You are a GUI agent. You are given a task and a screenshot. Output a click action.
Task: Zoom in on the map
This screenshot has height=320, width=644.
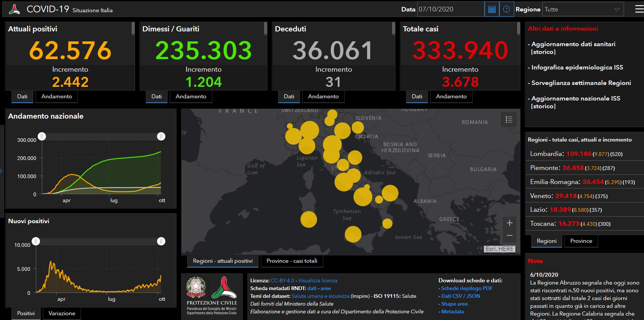(509, 223)
